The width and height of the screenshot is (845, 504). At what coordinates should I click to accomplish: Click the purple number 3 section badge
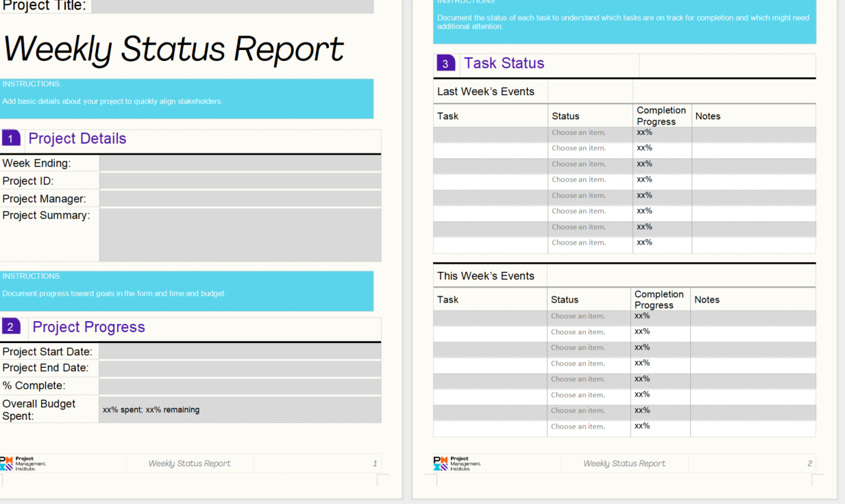pyautogui.click(x=445, y=63)
